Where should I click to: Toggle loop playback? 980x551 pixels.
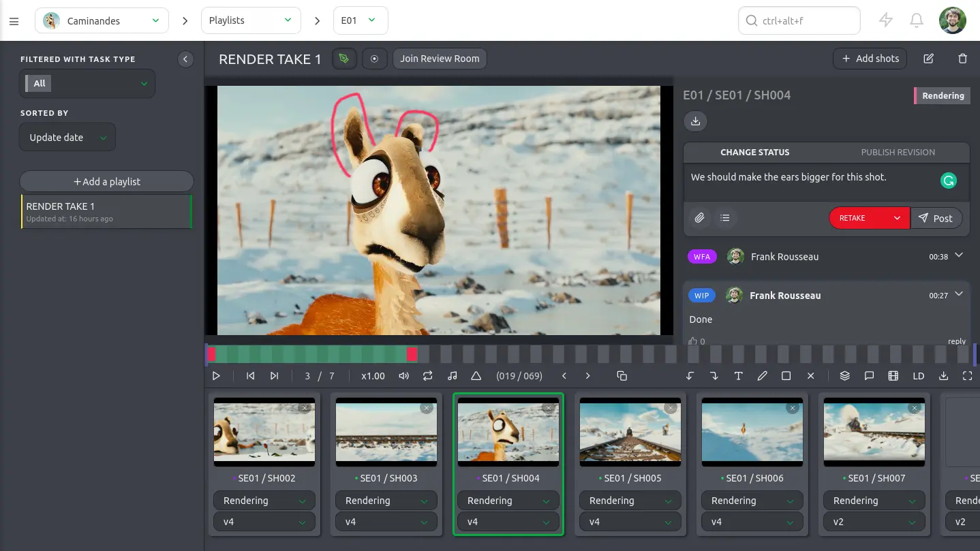[x=427, y=376]
